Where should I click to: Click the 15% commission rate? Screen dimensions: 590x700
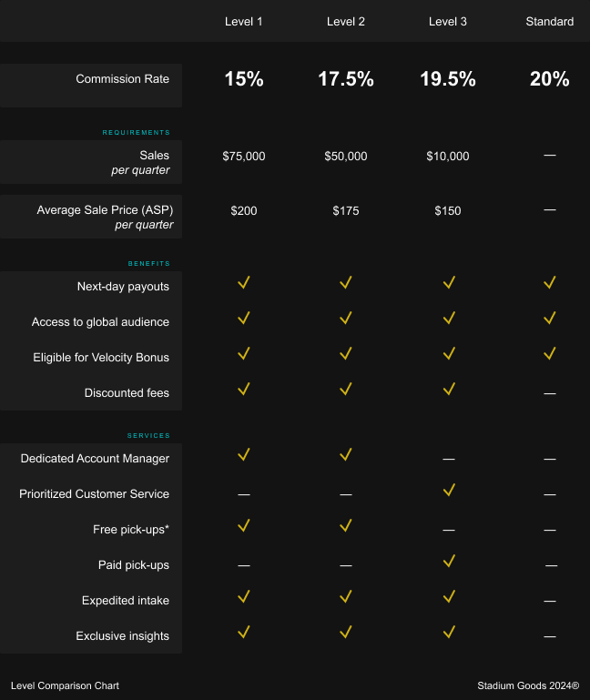[244, 79]
